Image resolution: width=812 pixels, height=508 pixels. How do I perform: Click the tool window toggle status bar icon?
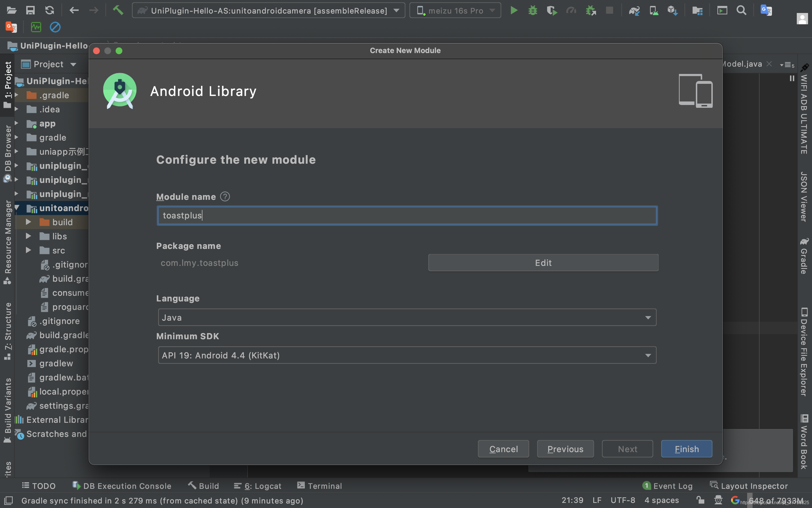pos(8,500)
